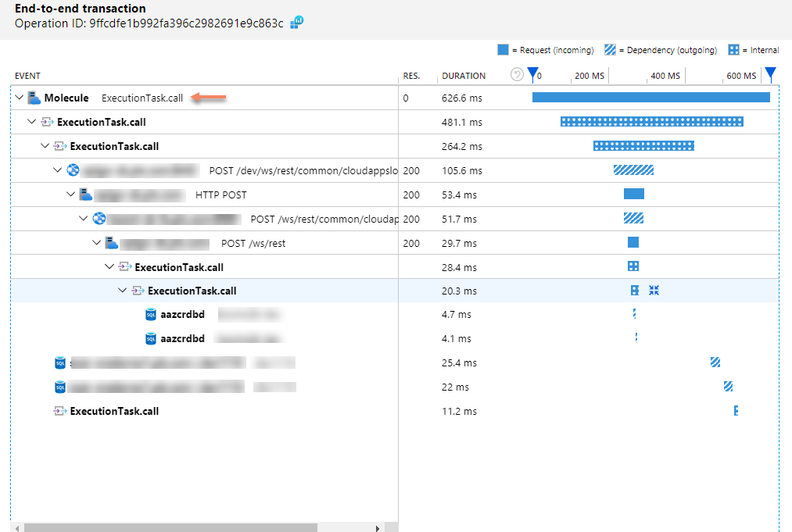Viewport: 792px width, 532px height.
Task: Click the application map icon beside Operation ID
Action: (296, 23)
